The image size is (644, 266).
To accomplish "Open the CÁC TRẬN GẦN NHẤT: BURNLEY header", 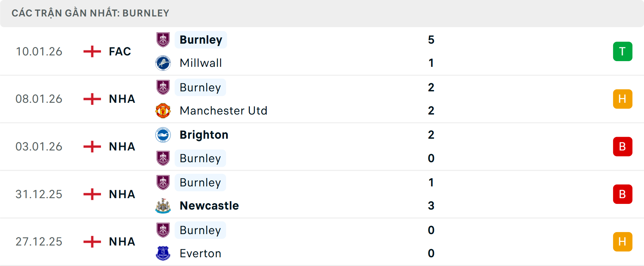I will (x=91, y=13).
